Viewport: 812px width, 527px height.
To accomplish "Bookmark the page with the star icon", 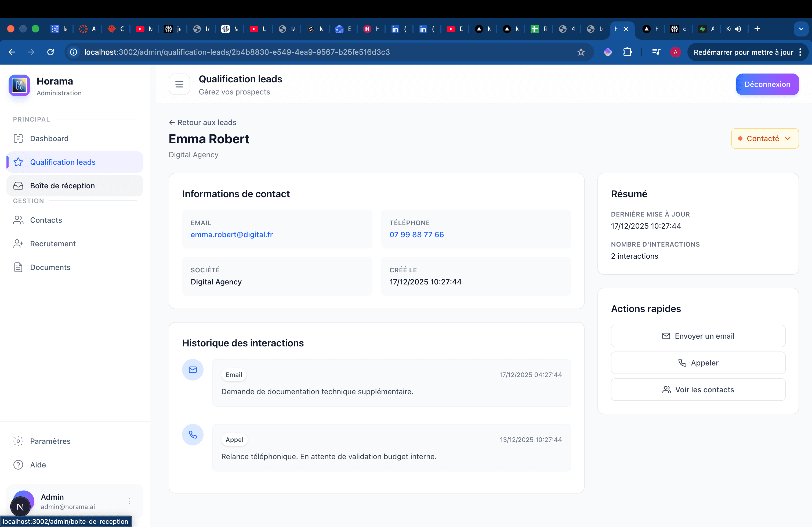I will (581, 52).
